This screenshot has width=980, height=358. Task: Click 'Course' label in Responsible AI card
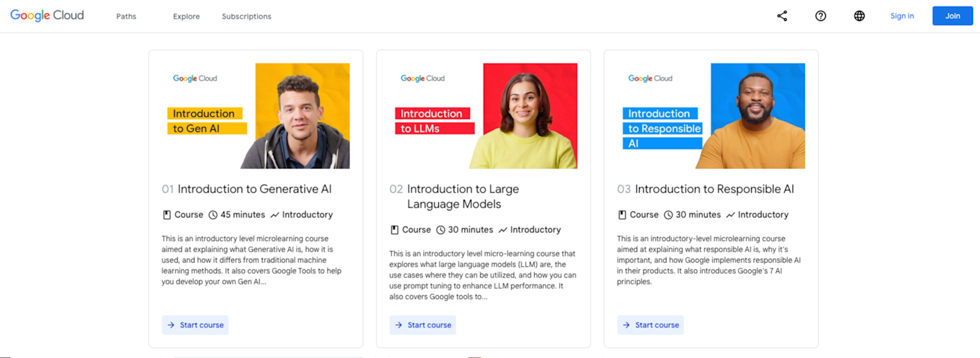tap(644, 215)
